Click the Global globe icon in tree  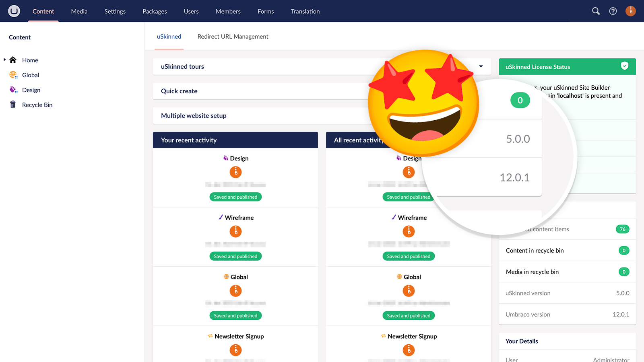[13, 75]
